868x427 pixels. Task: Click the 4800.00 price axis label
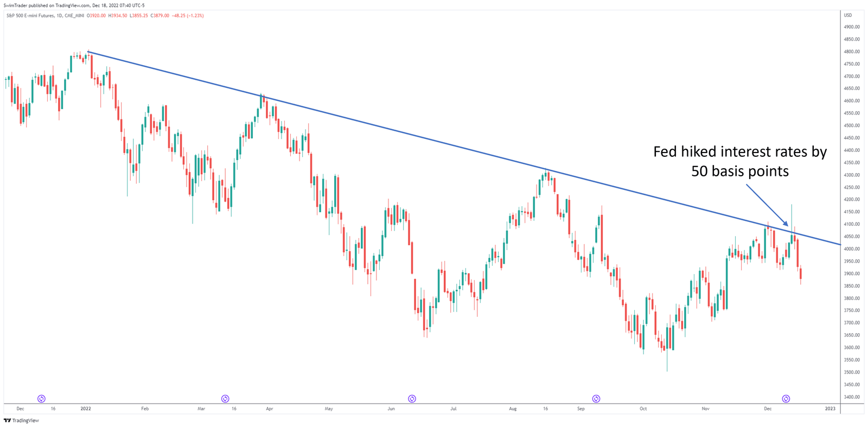tap(852, 52)
